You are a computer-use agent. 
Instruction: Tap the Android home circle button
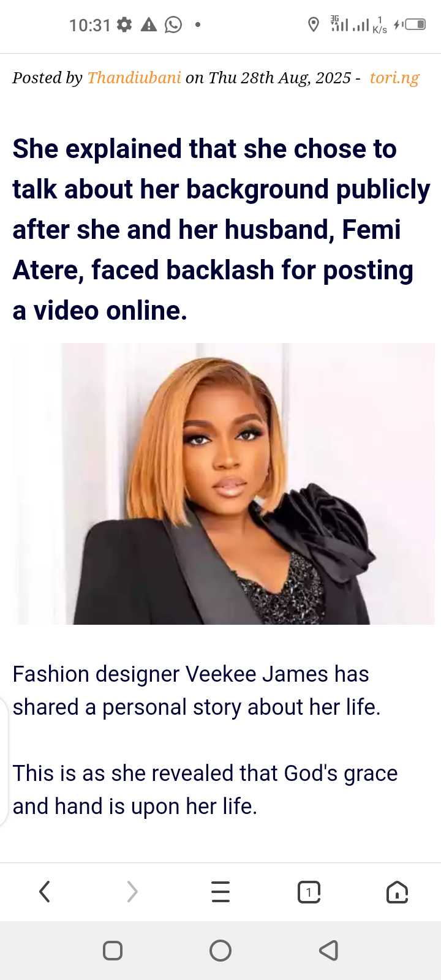coord(221,951)
